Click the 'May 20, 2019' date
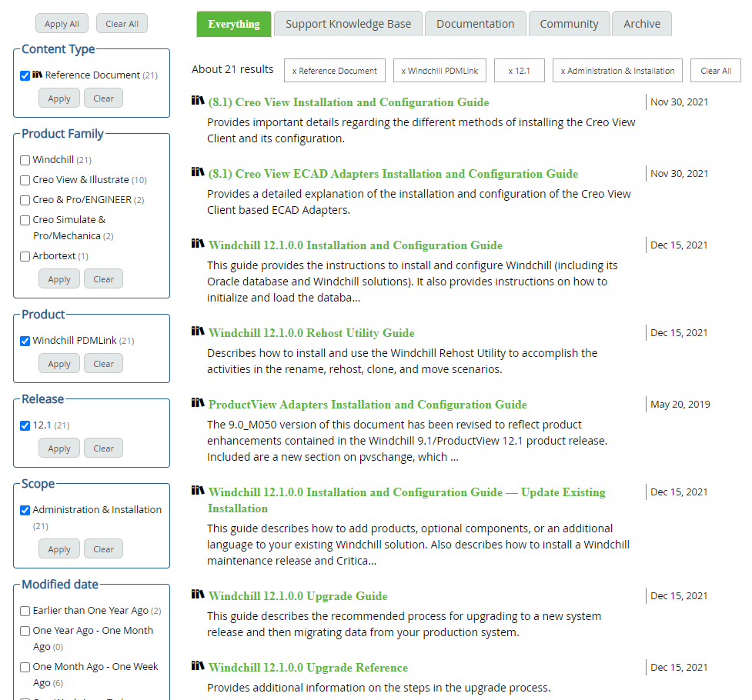This screenshot has width=752, height=700. (x=680, y=404)
